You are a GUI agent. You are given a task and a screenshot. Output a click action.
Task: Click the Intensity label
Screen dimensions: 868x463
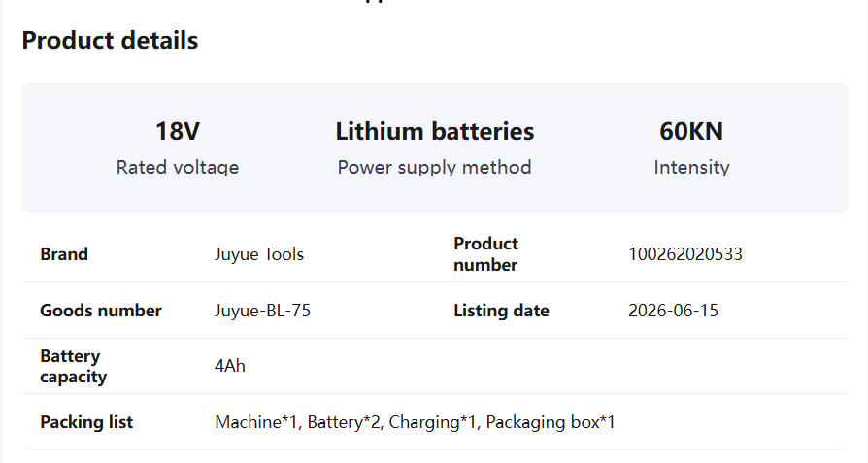(x=691, y=167)
